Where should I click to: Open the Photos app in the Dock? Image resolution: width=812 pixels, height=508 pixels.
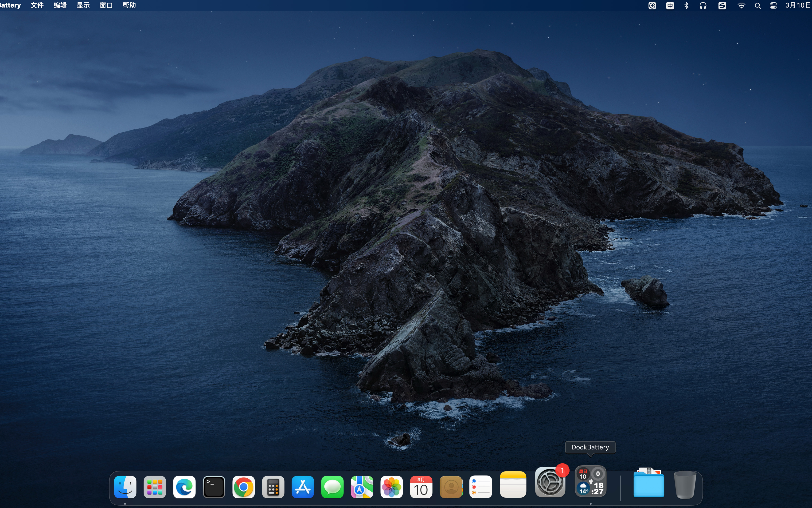coord(392,487)
